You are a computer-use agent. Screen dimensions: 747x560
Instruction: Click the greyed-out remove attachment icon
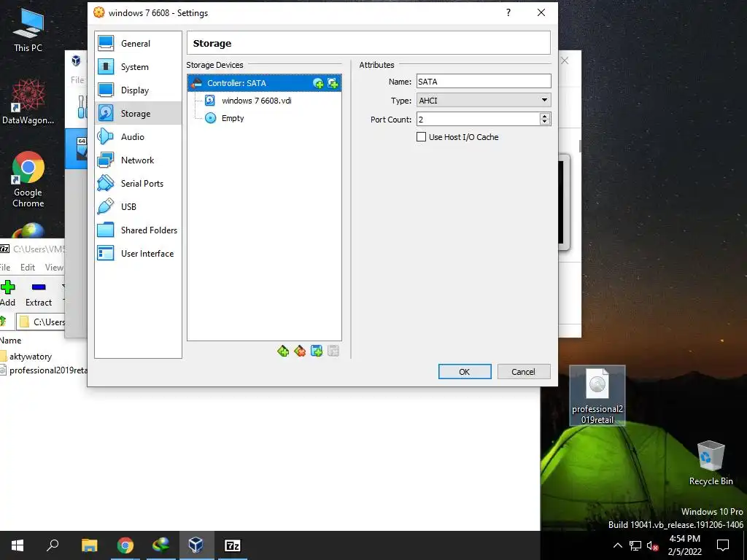333,351
